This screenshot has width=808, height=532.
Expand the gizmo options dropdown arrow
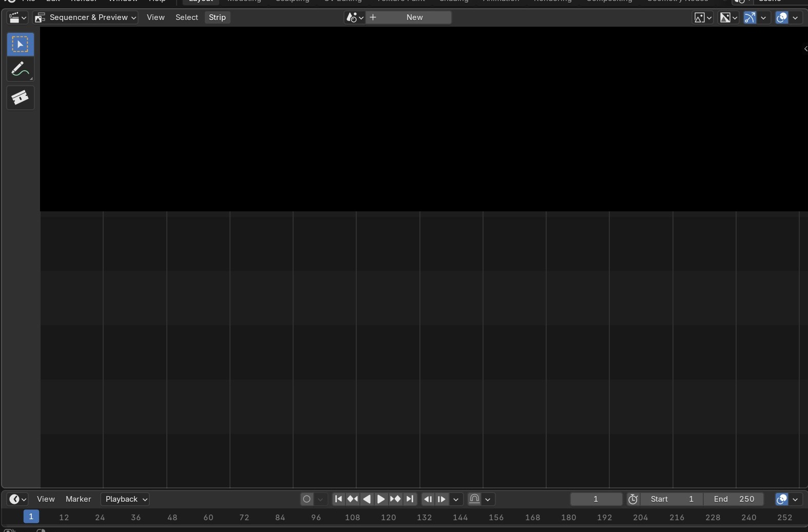coord(763,17)
